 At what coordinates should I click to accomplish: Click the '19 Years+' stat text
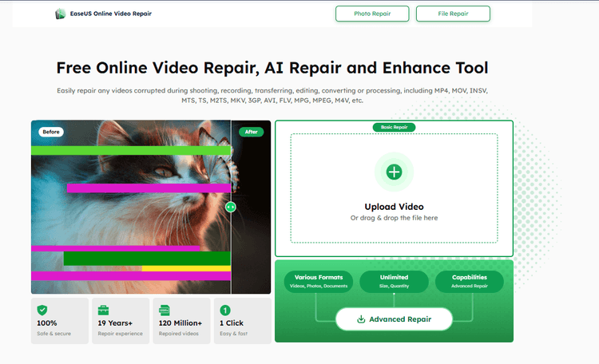[x=115, y=323]
